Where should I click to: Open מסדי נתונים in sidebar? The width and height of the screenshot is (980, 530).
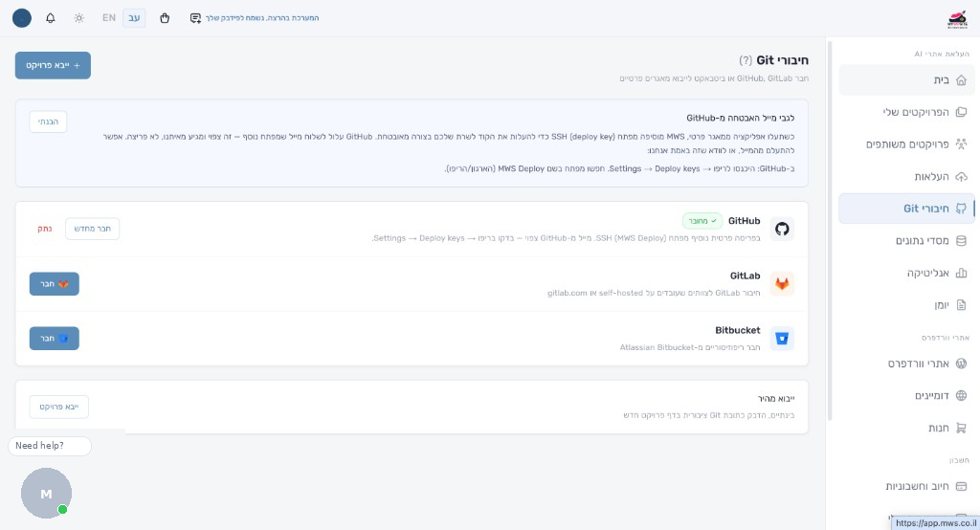click(906, 241)
